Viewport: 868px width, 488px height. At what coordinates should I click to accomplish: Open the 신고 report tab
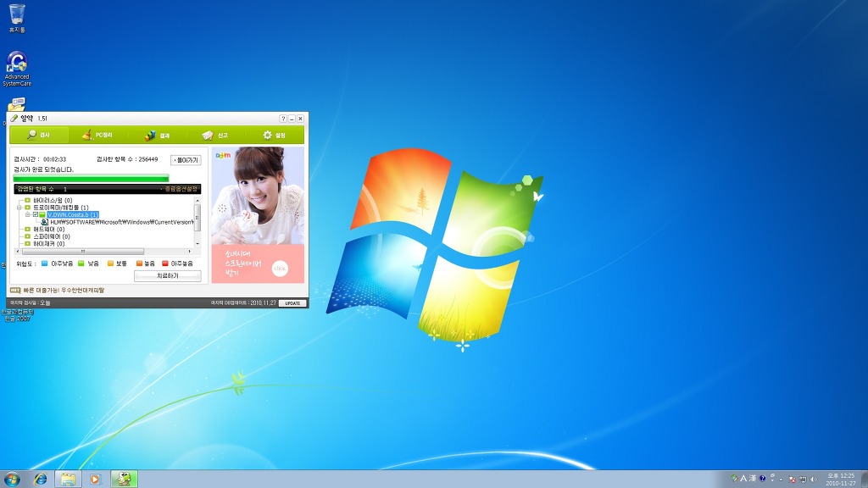pyautogui.click(x=215, y=135)
